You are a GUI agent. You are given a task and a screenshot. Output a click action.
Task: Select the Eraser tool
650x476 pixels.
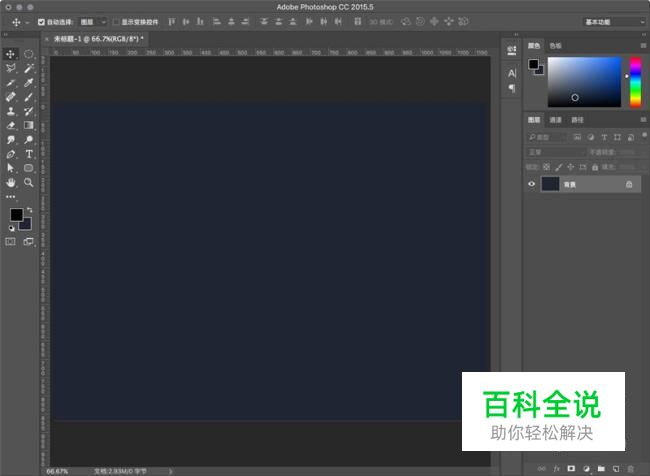coord(10,125)
